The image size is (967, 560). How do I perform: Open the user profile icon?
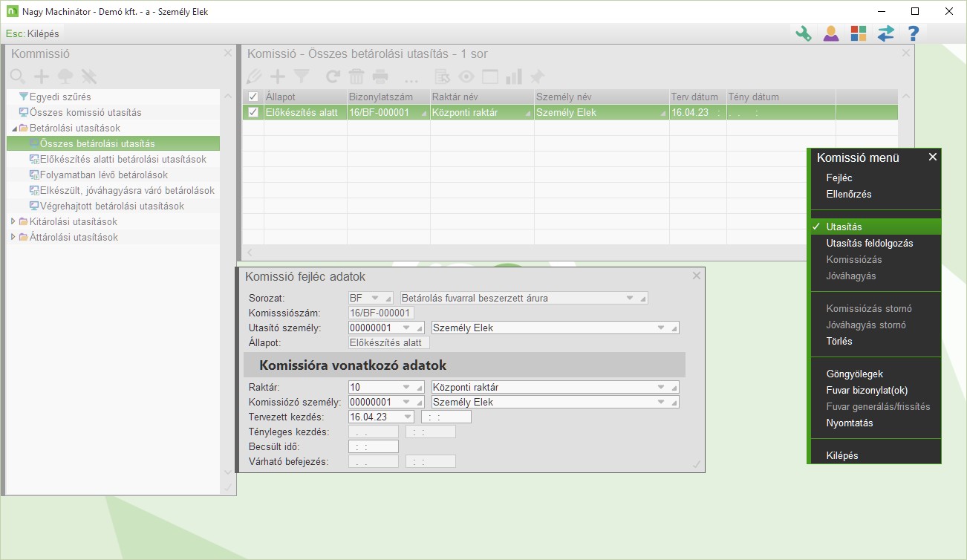point(831,33)
